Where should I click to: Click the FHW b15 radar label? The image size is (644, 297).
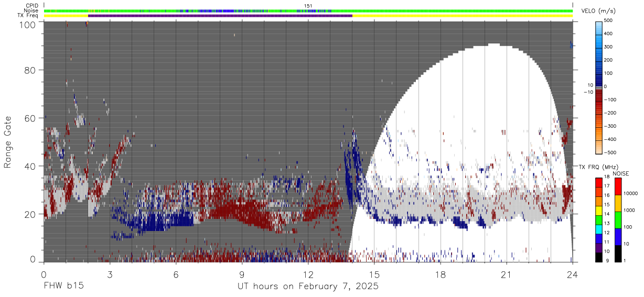click(x=63, y=286)
